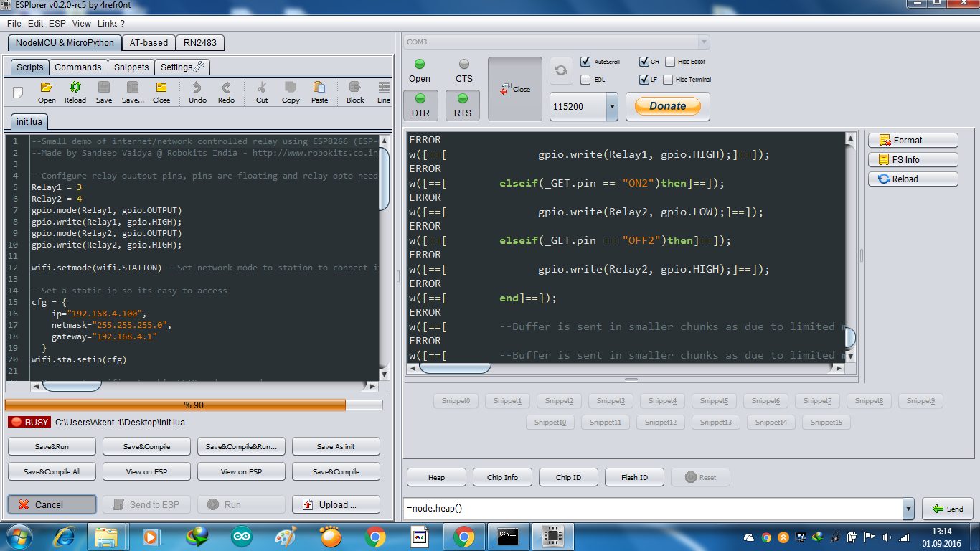Select the Snippets tab
Image resolution: width=980 pixels, height=551 pixels.
point(131,67)
